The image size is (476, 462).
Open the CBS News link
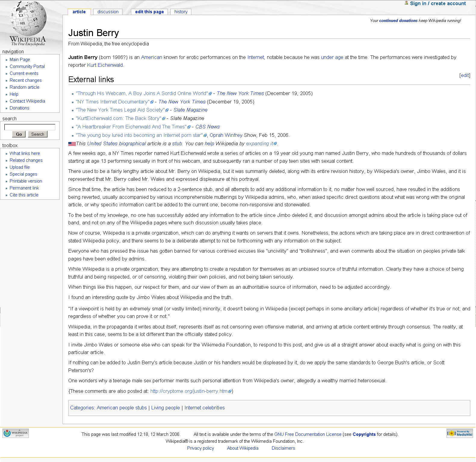tap(207, 127)
